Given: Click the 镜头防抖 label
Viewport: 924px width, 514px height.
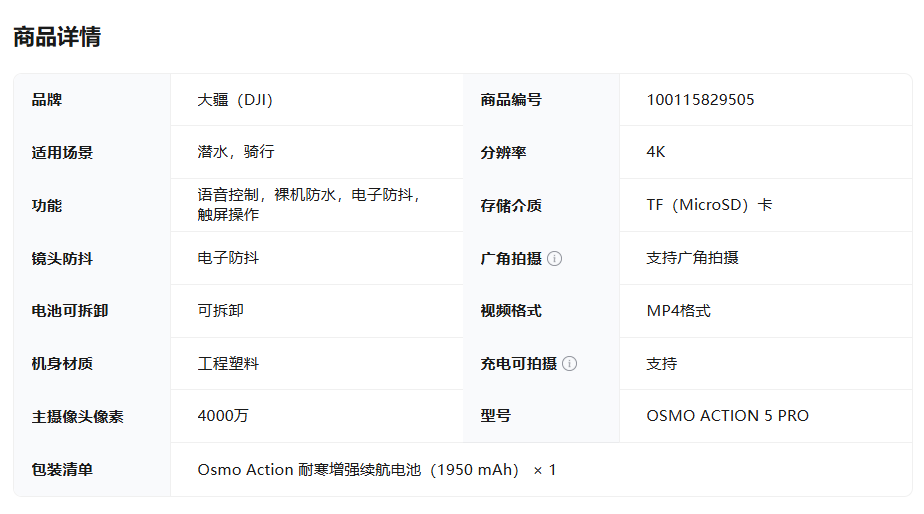Looking at the screenshot, I should tap(62, 258).
